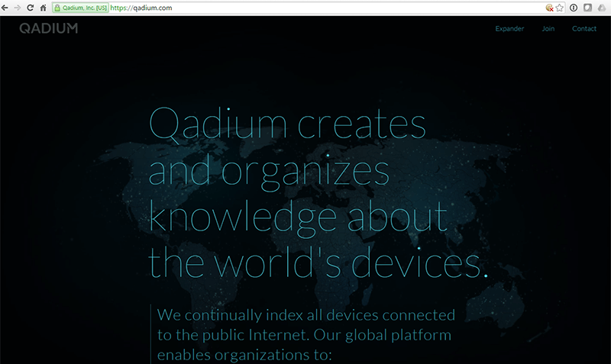Bookmark this page with the star icon

coord(560,8)
